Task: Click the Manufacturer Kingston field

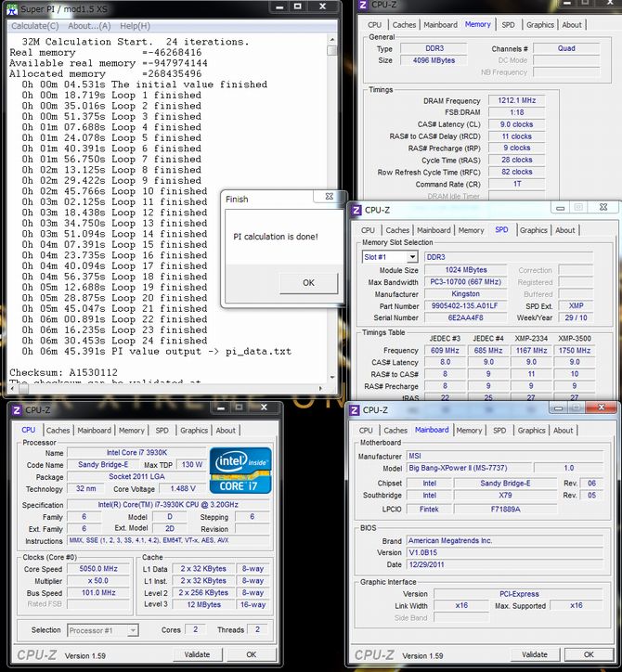Action: coord(465,294)
